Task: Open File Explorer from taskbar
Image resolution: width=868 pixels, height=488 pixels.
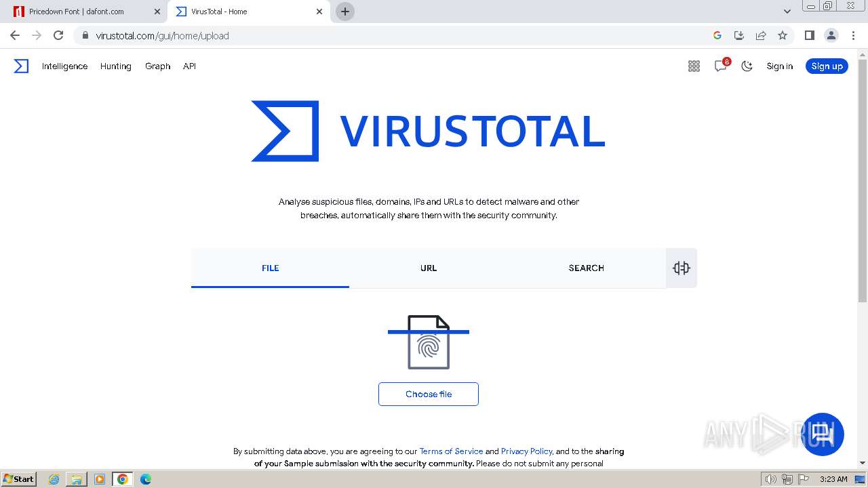Action: coord(77,479)
